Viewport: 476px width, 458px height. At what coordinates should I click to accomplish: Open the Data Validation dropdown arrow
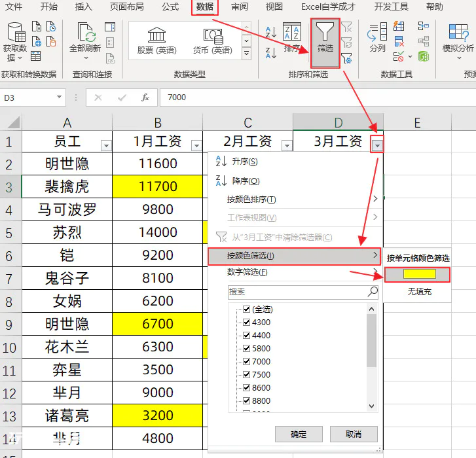[410, 57]
